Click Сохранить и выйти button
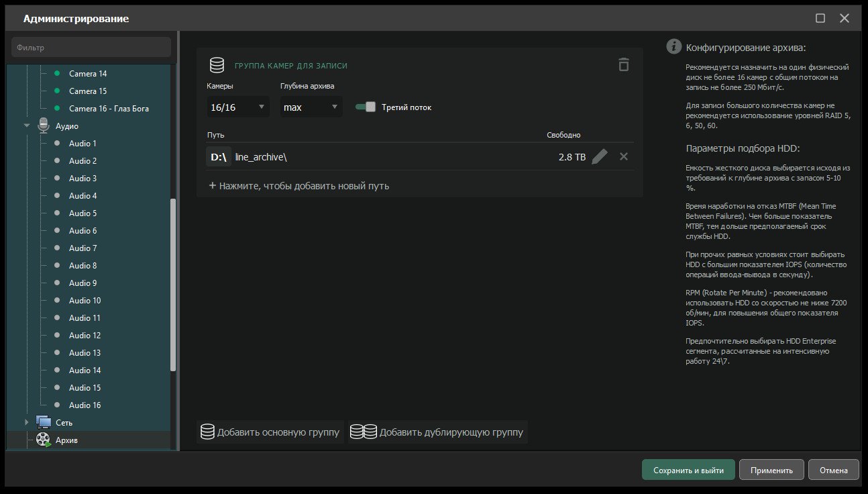 click(688, 470)
